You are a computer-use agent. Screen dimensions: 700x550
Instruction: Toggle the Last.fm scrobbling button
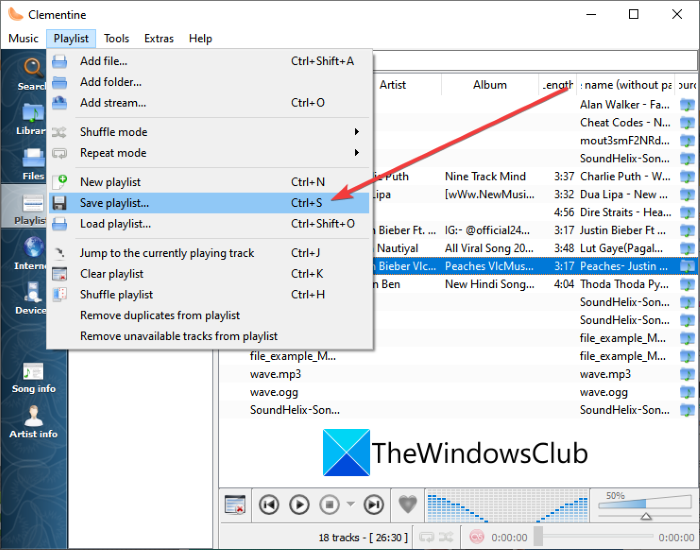(476, 537)
